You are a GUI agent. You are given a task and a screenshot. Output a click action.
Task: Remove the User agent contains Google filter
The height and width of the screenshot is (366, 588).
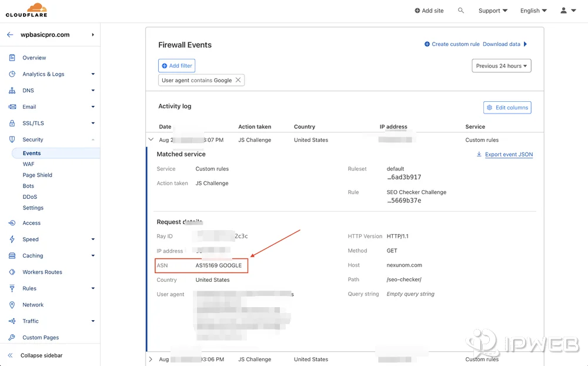(238, 80)
